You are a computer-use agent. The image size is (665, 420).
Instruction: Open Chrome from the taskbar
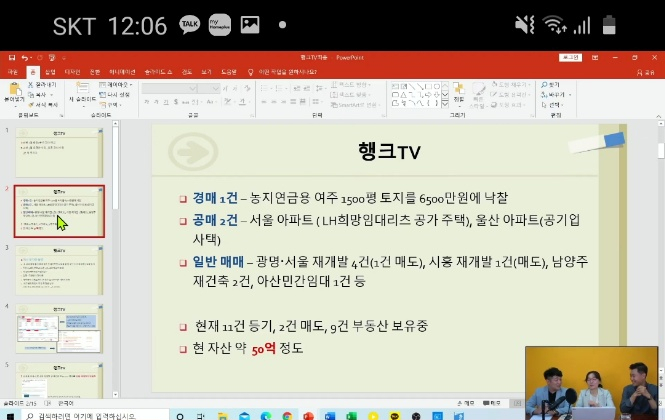point(287,416)
